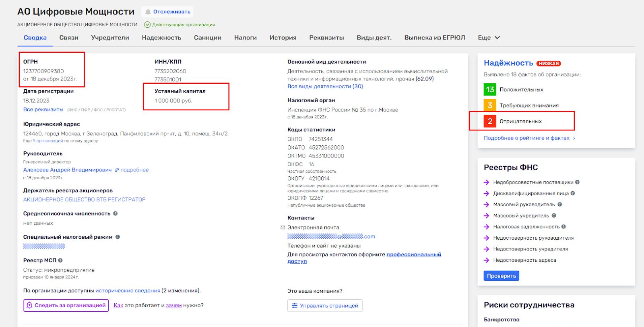Open help icon for Массовый учредитель
The image size is (644, 327).
coord(554,215)
